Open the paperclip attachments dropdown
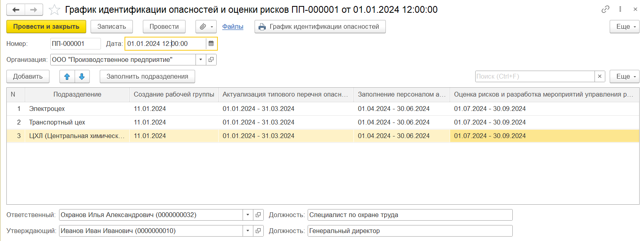644x241 pixels. [x=206, y=27]
